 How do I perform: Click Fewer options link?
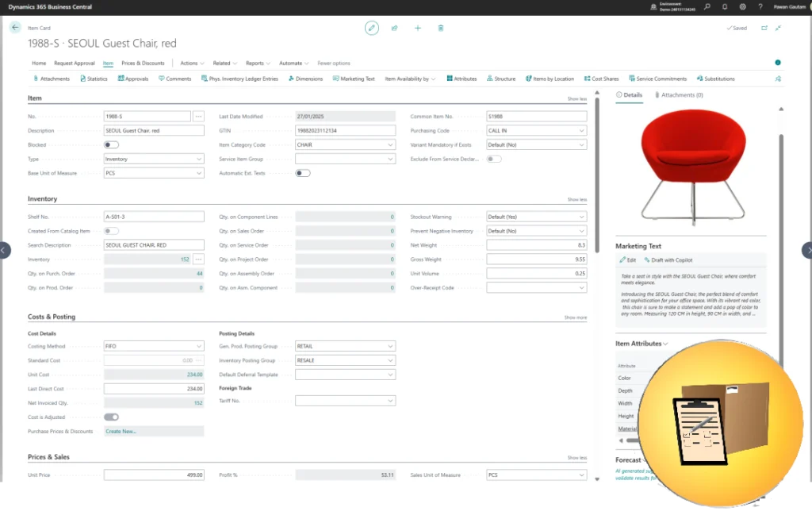(x=334, y=63)
